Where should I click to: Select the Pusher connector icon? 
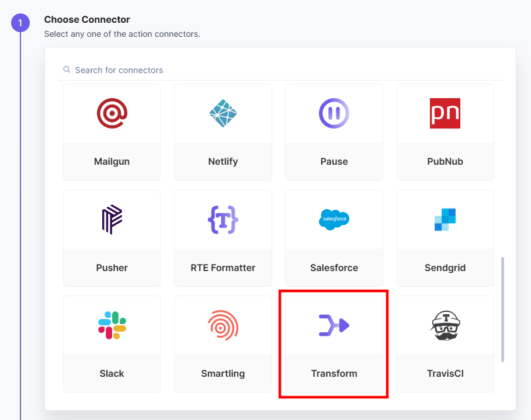click(x=112, y=220)
